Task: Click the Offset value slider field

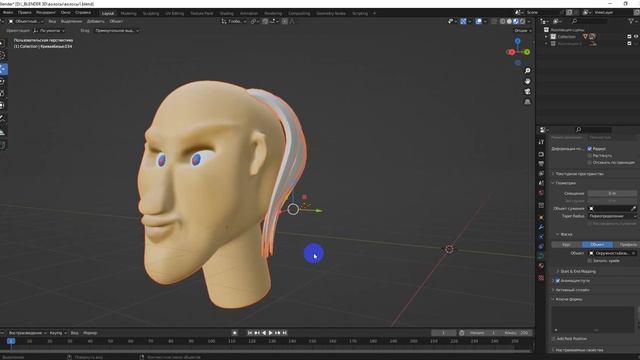Action: pyautogui.click(x=612, y=193)
